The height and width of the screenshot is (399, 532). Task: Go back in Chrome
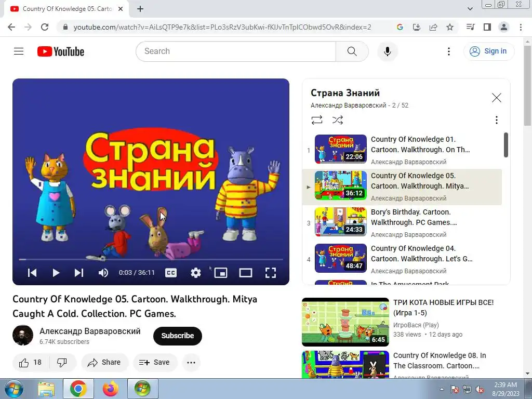click(11, 27)
